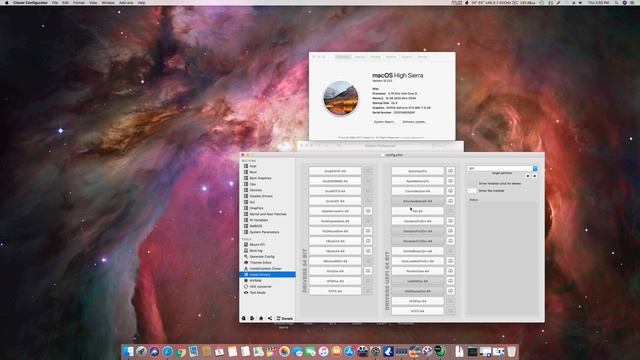Screen dimensions: 640x360
Task: Click NTFS-64 in Drivers 64 bit column
Action: [335, 291]
